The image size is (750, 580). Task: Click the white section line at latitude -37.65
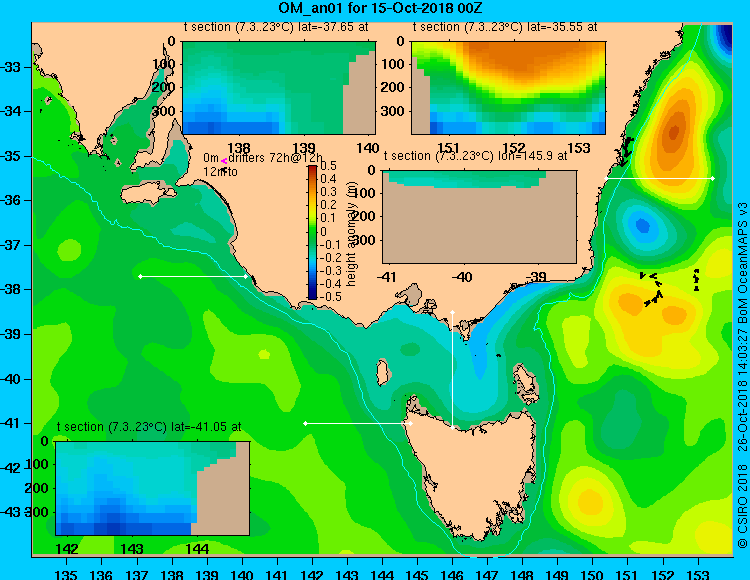click(193, 276)
